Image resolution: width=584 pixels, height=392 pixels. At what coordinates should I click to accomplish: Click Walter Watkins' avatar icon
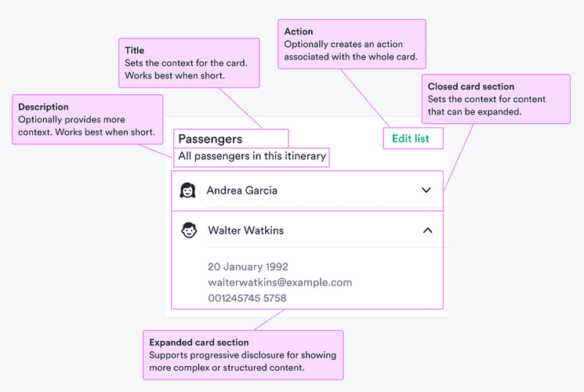tap(189, 230)
